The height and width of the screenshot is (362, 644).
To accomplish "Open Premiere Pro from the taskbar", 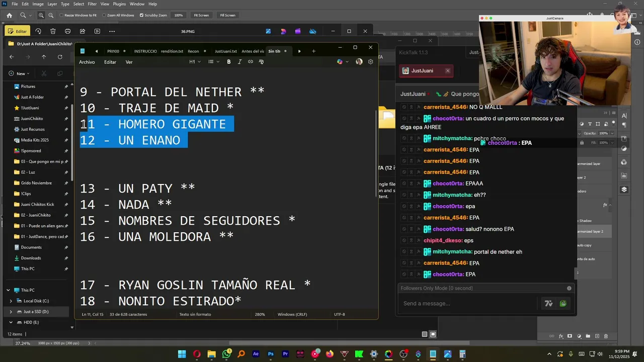I will tap(285, 354).
